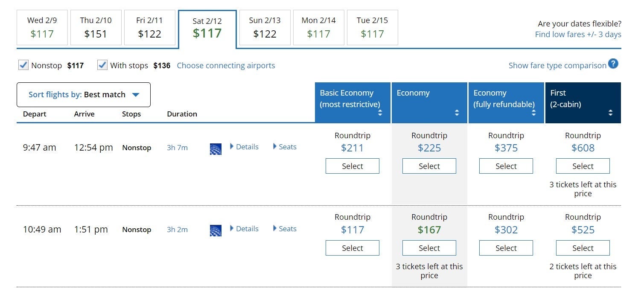644x288 pixels.
Task: Switch to the Wed 2/9 date tab
Action: pyautogui.click(x=42, y=27)
